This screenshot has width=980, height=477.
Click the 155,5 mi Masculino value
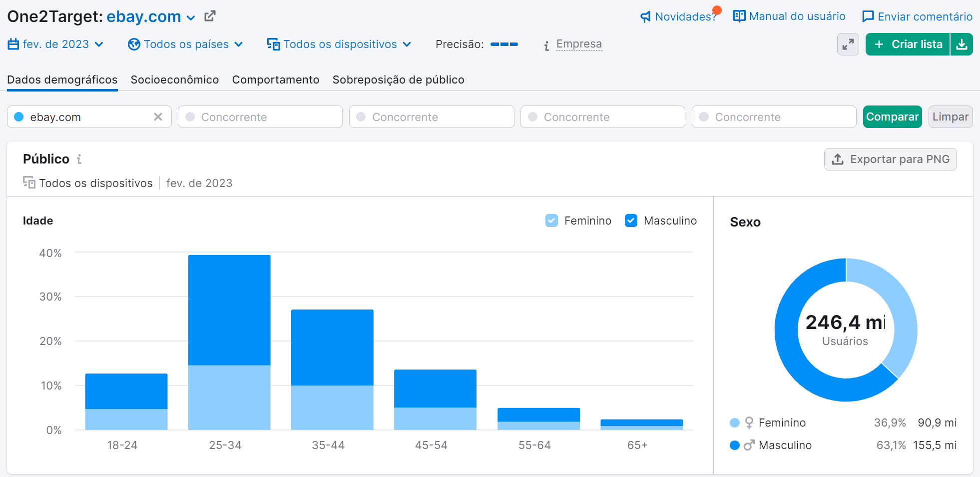pos(935,445)
